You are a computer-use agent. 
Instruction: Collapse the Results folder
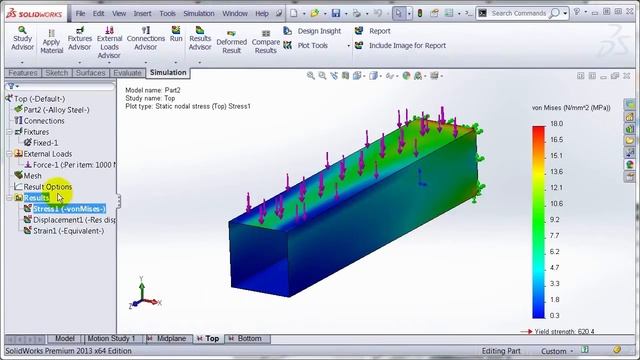(x=9, y=198)
